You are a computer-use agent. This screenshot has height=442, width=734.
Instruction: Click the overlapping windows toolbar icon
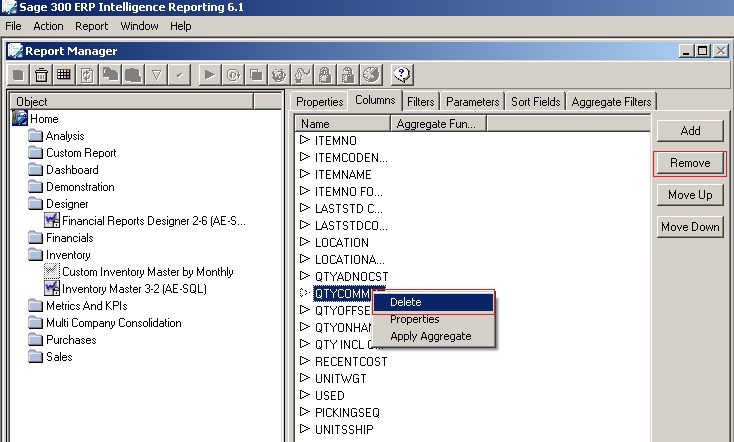(256, 75)
